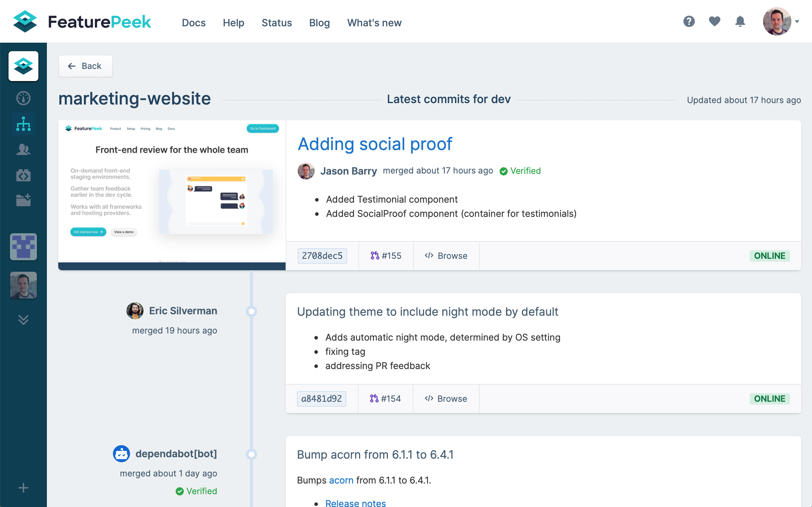Open the Adding social proof link
The height and width of the screenshot is (507, 812).
[375, 144]
